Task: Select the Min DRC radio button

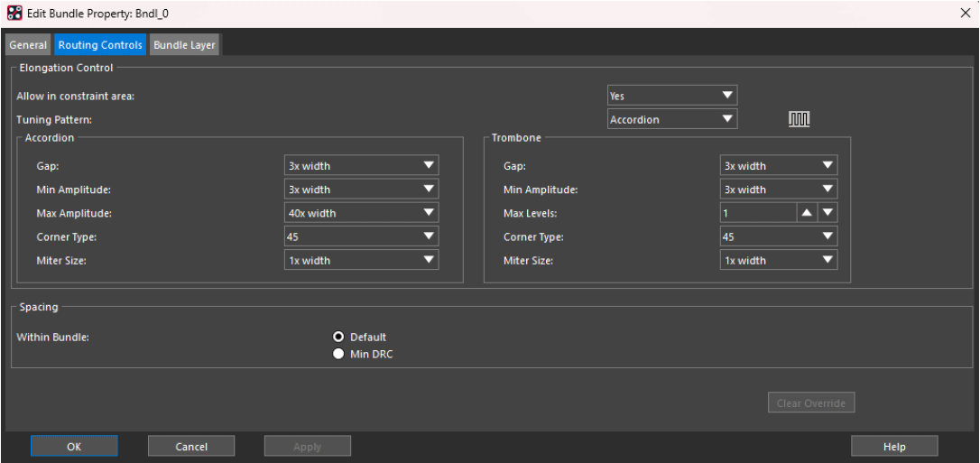Action: [x=339, y=354]
